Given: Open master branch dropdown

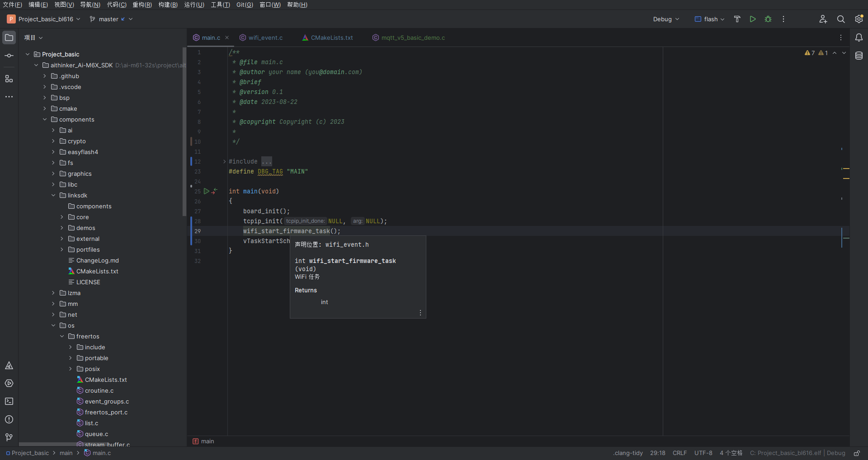Looking at the screenshot, I should [111, 19].
